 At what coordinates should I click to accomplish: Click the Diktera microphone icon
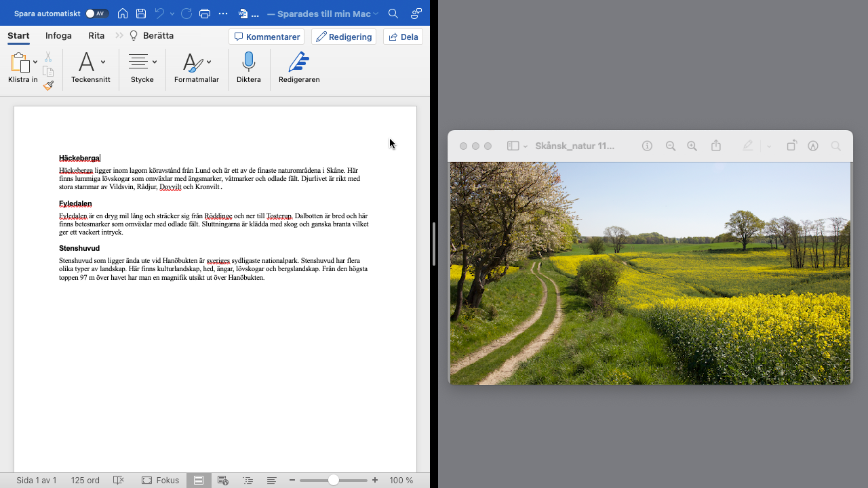pyautogui.click(x=248, y=63)
